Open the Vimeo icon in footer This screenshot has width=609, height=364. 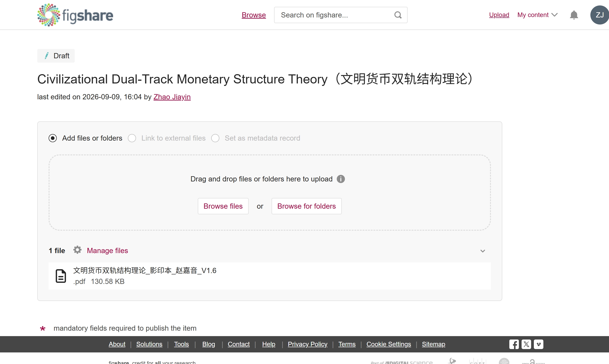[x=538, y=344]
